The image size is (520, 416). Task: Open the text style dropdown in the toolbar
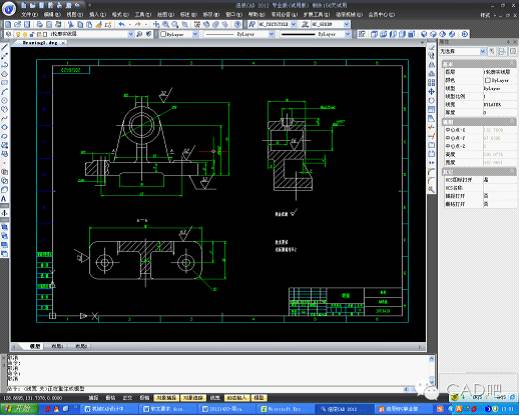294,24
